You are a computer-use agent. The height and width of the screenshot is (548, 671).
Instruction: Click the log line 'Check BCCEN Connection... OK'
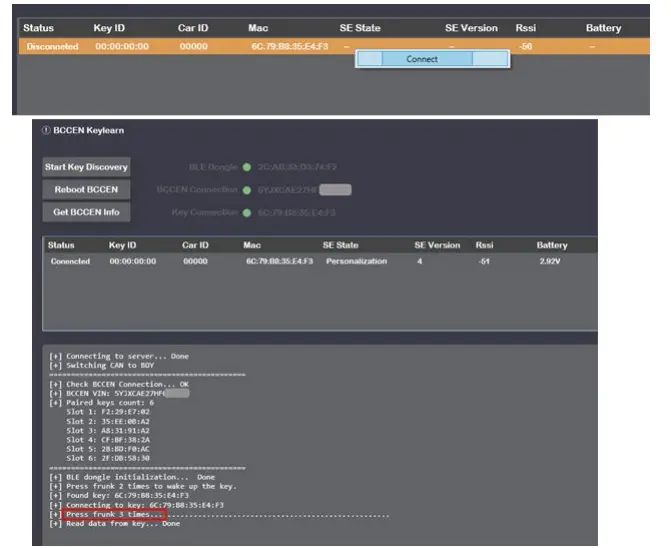pos(119,385)
